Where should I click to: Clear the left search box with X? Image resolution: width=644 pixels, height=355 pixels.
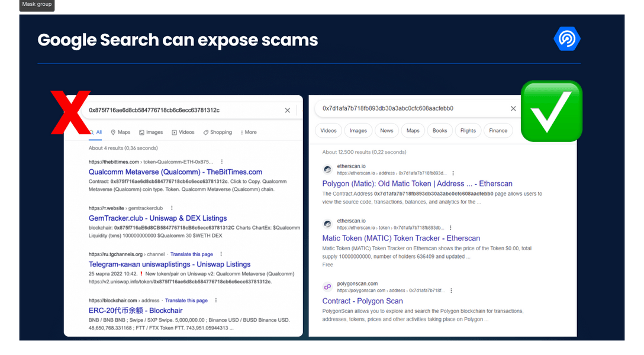point(288,111)
